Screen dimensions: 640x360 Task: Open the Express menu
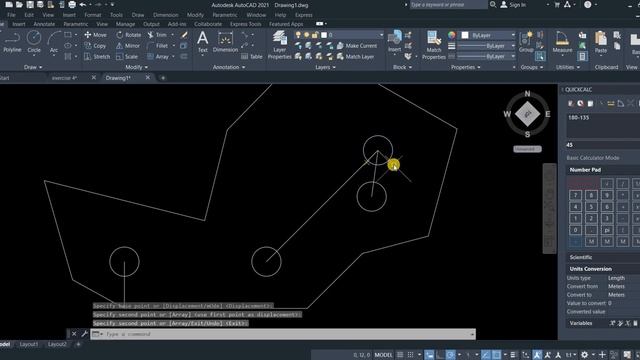304,15
